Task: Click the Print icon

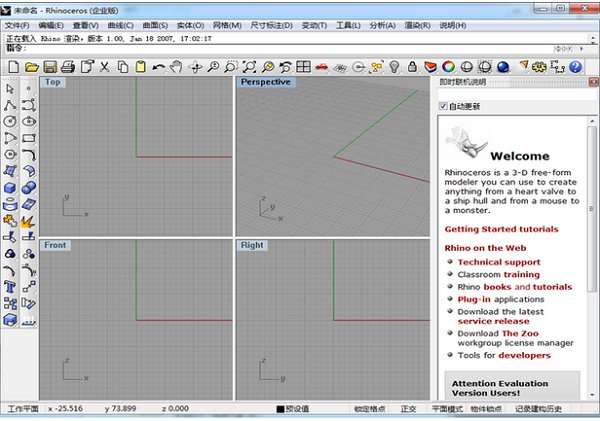Action: click(x=68, y=67)
